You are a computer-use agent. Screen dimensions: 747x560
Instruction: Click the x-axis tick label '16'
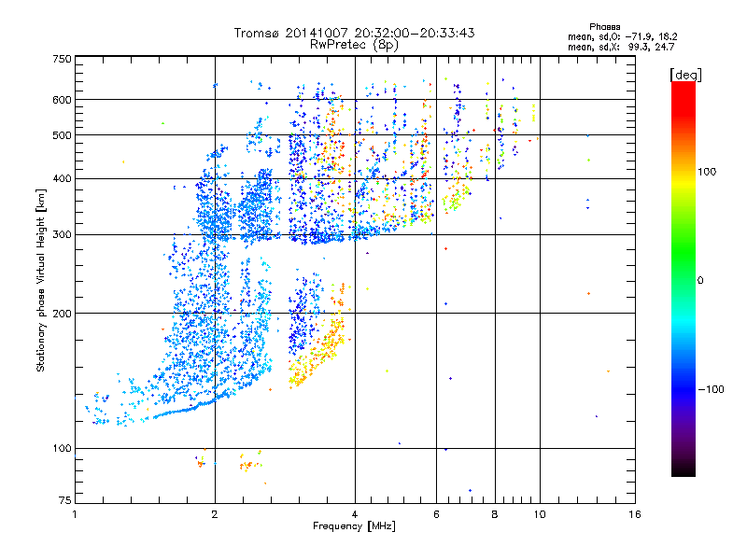(635, 514)
